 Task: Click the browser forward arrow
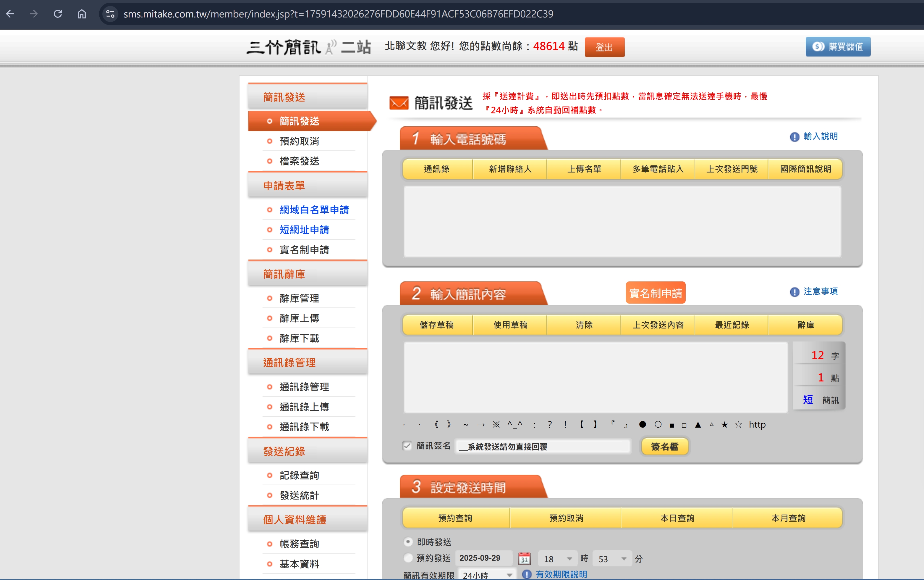[x=34, y=14]
